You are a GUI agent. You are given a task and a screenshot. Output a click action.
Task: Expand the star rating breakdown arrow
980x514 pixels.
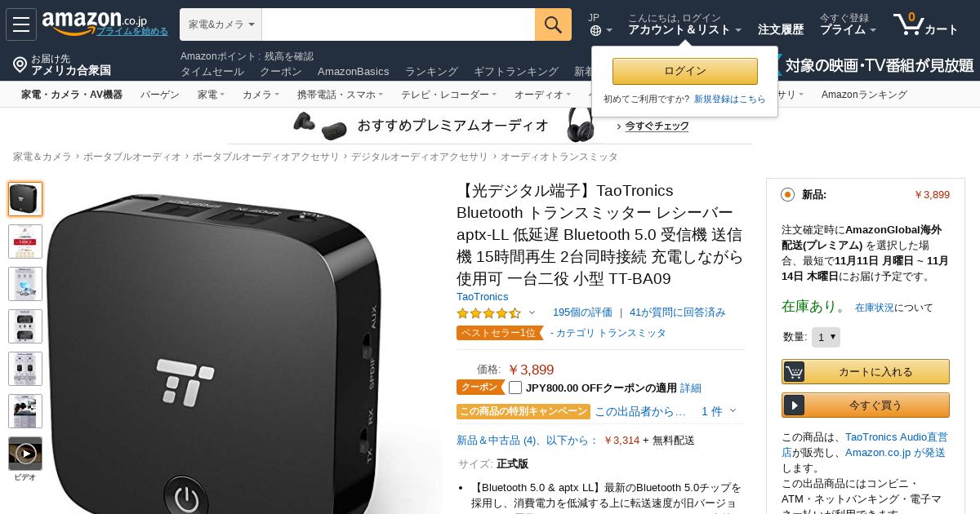coord(532,312)
